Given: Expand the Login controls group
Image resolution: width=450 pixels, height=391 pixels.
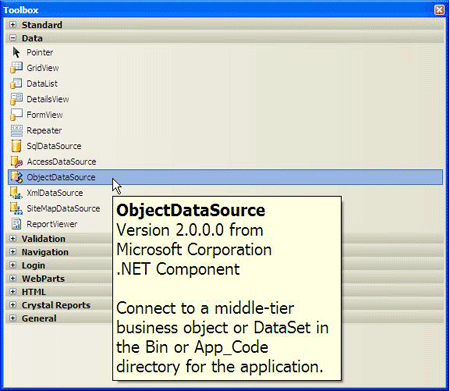Looking at the screenshot, I should pyautogui.click(x=13, y=265).
